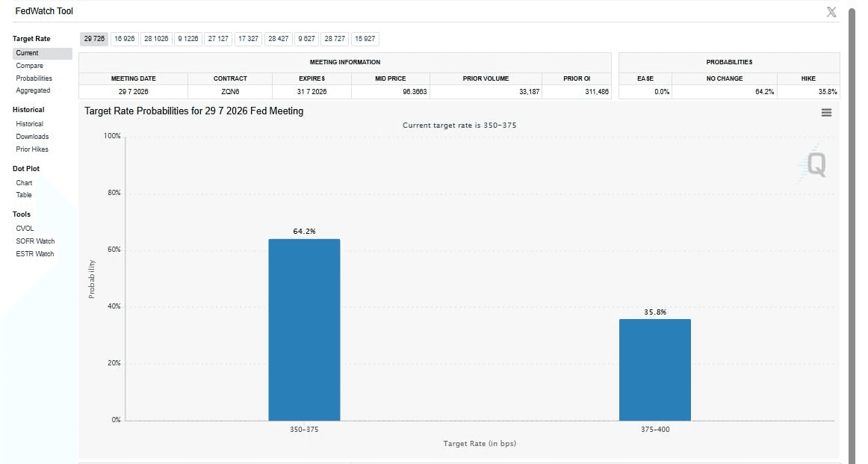The height and width of the screenshot is (464, 868).
Task: Select the 15 927 meeting tab
Action: tap(365, 39)
